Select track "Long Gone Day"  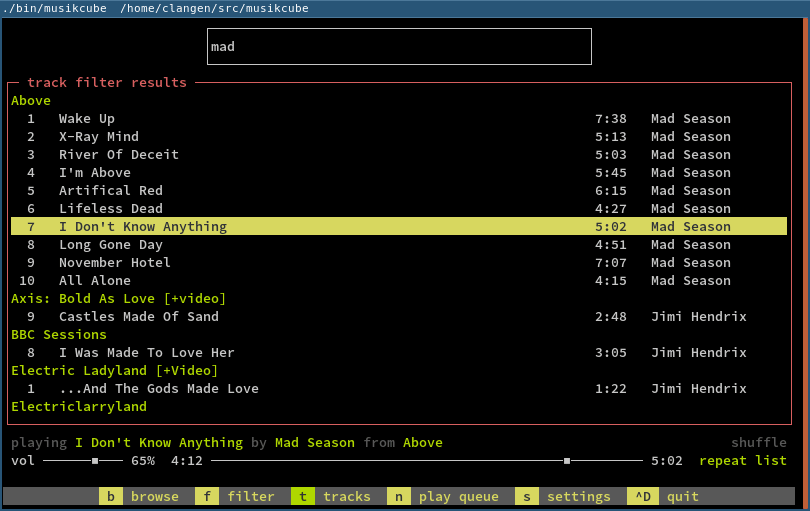[399, 245]
